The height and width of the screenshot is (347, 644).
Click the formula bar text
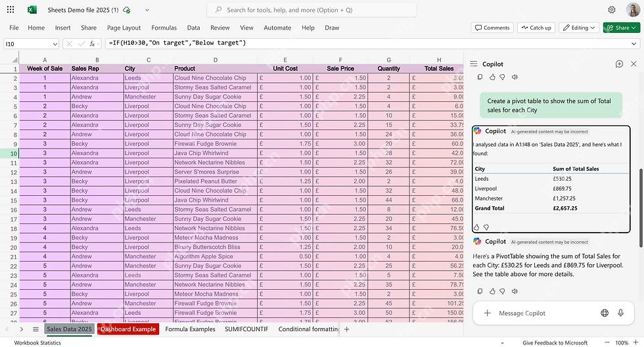point(177,43)
